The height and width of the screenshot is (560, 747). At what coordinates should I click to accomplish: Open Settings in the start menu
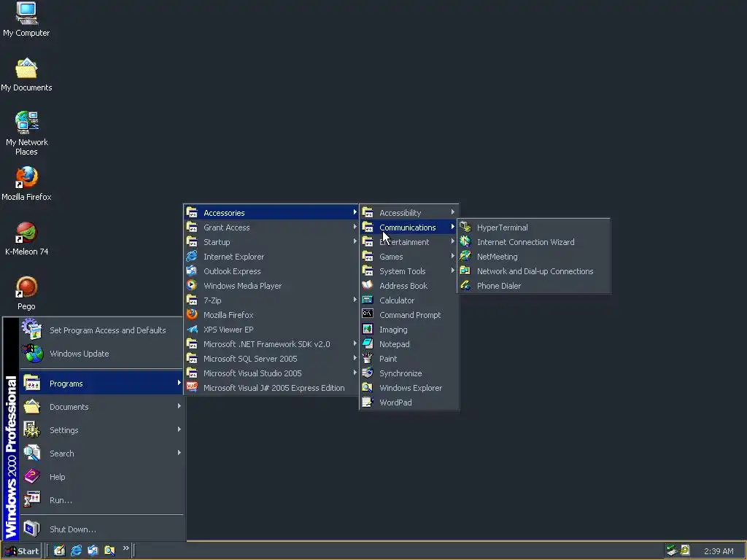[x=101, y=430]
